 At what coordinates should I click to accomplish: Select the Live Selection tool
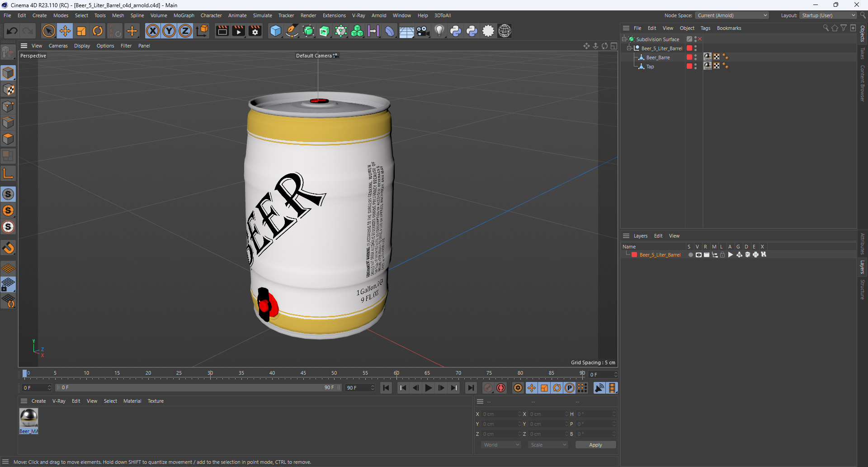(48, 31)
